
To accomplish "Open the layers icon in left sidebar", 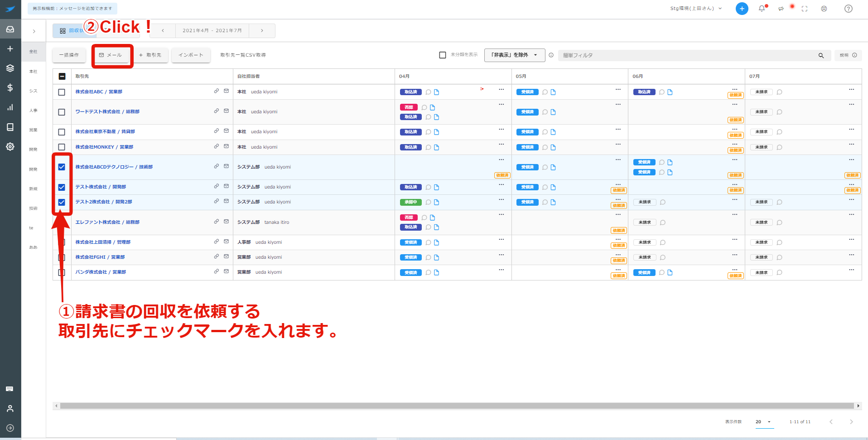I will coord(10,68).
